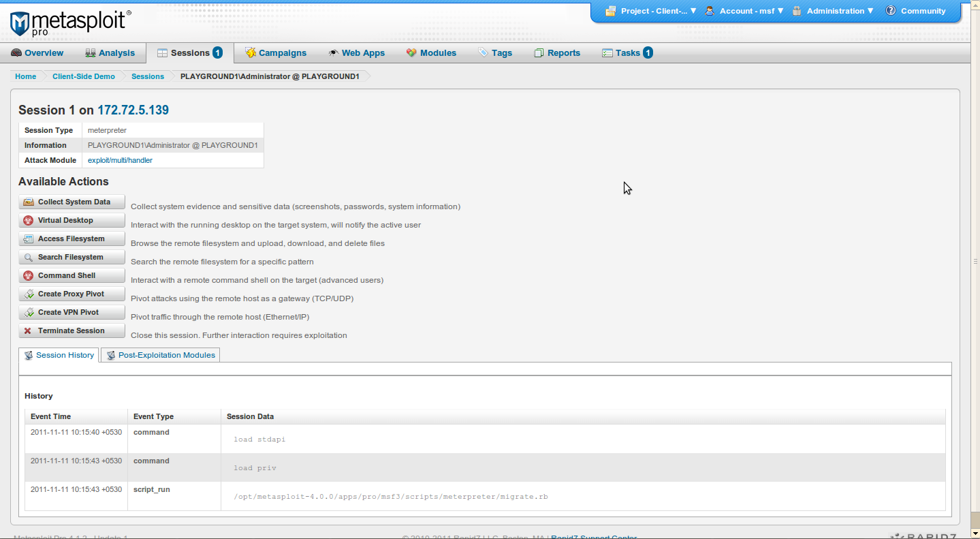
Task: Click the Tasks tab icon
Action: (607, 52)
